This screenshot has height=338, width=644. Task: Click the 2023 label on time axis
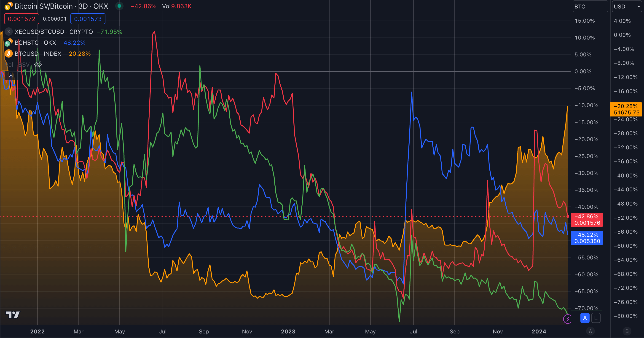288,332
